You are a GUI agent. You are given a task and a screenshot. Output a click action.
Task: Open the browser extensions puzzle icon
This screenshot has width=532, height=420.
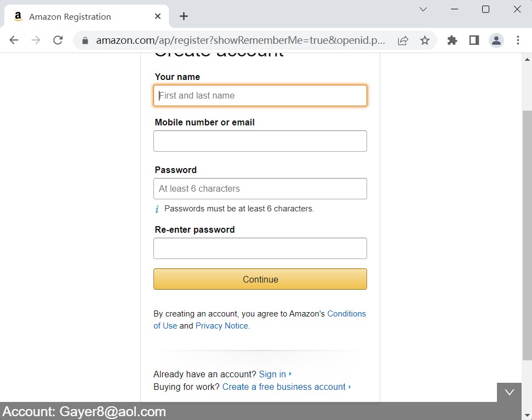[x=452, y=40]
